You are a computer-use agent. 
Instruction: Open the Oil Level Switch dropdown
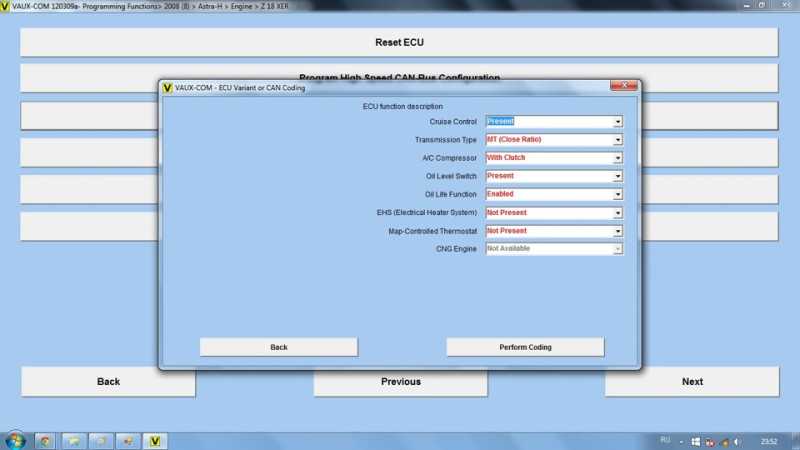[x=617, y=176]
